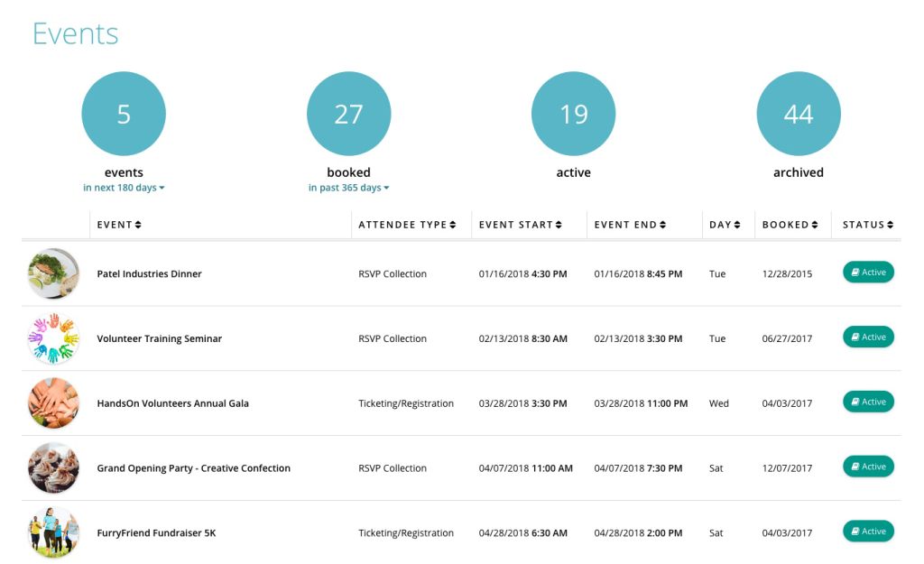The height and width of the screenshot is (564, 924).
Task: Toggle the Active status on Volunteer Training Seminar
Action: coord(868,337)
